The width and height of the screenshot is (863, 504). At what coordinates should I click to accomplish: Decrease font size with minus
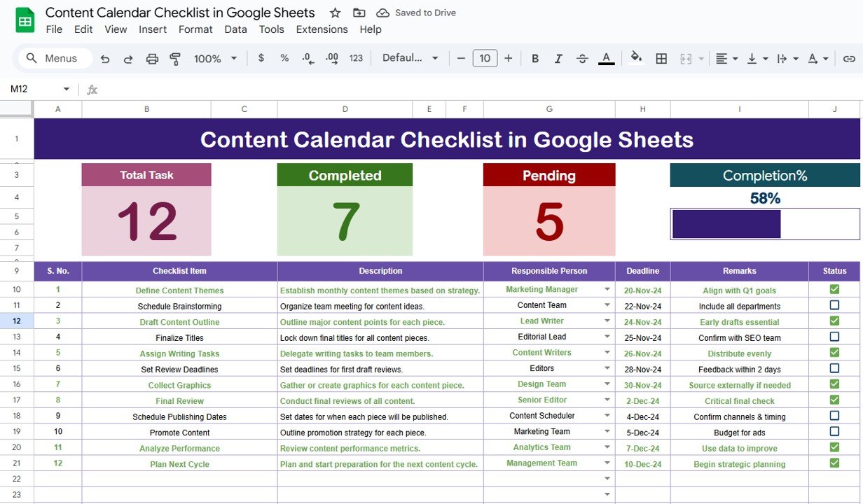tap(461, 58)
